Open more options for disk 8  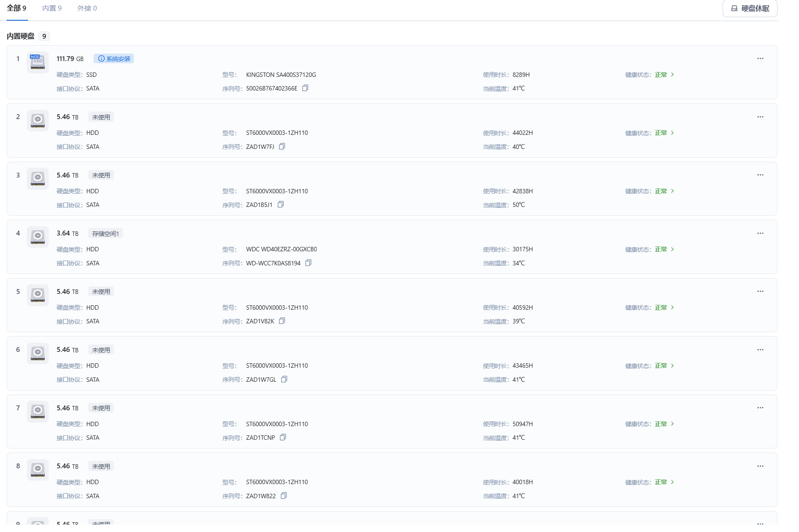[x=760, y=466]
